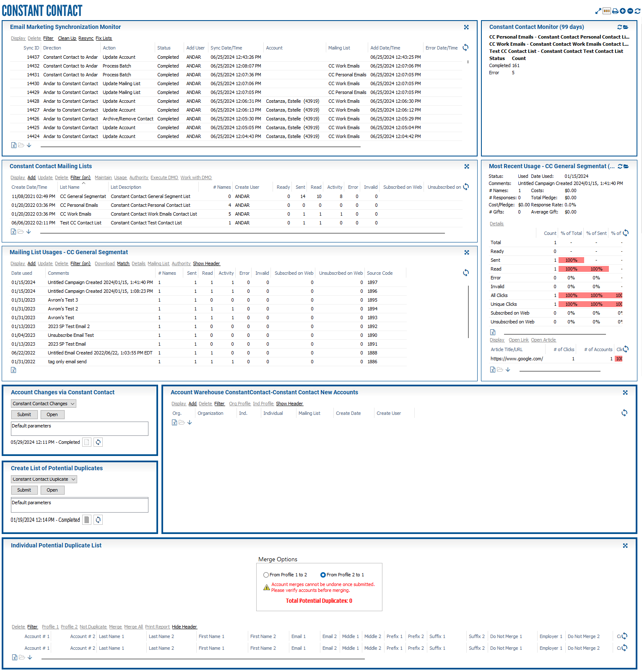Image resolution: width=642 pixels, height=672 pixels.
Task: Click Match in Mailing List Usages menu
Action: [123, 264]
